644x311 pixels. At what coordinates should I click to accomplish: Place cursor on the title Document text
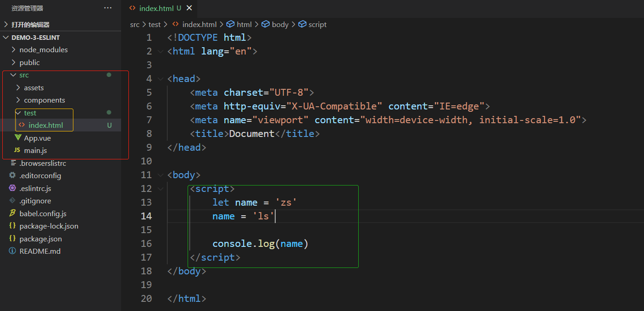point(252,134)
